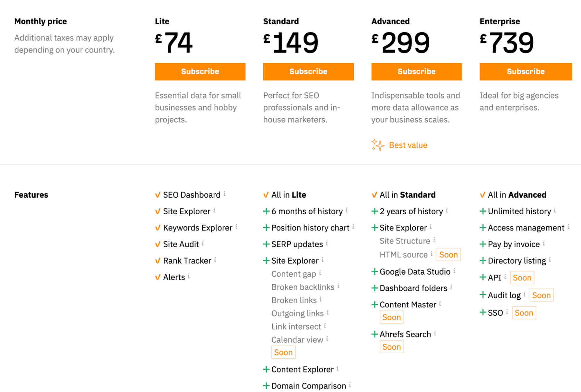Click the Soon badge next to API
Viewport: 581px width, 392px height.
point(522,278)
